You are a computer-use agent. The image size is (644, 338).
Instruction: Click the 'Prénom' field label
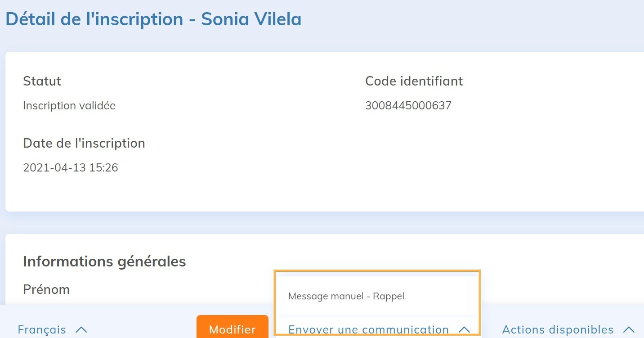[x=46, y=289]
